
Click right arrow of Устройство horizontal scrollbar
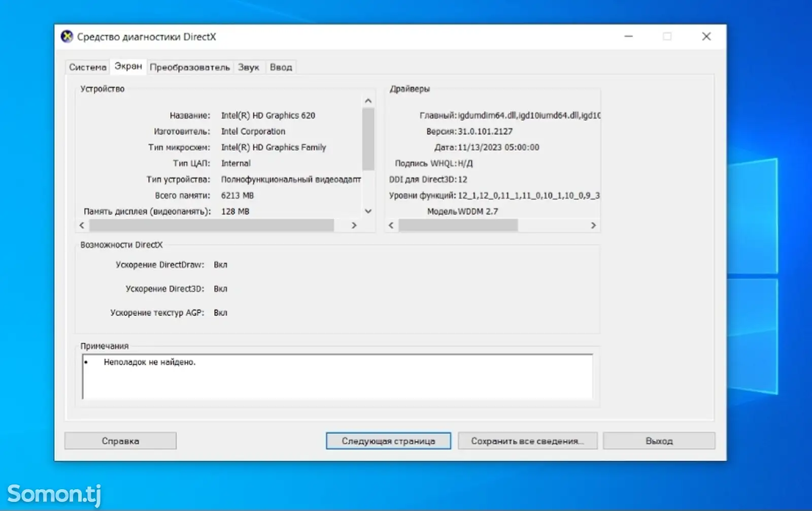point(354,225)
